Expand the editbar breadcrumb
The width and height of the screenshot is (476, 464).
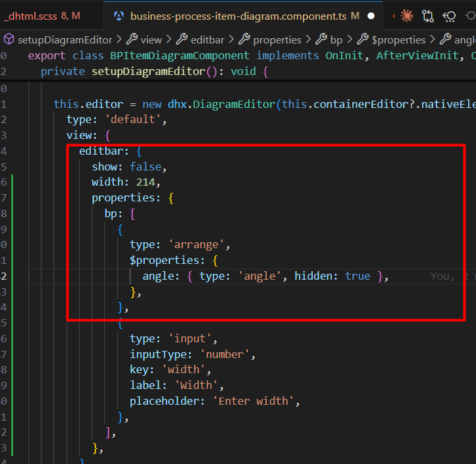click(209, 39)
